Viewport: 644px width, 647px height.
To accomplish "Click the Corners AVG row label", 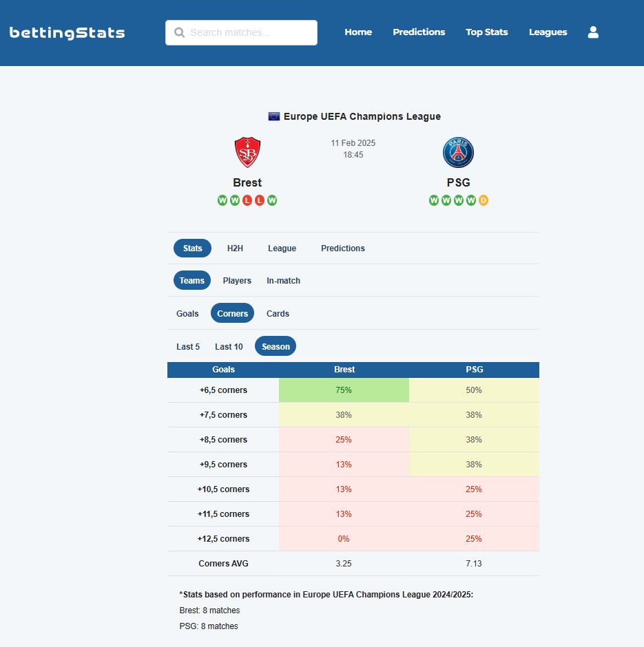I will (x=223, y=564).
